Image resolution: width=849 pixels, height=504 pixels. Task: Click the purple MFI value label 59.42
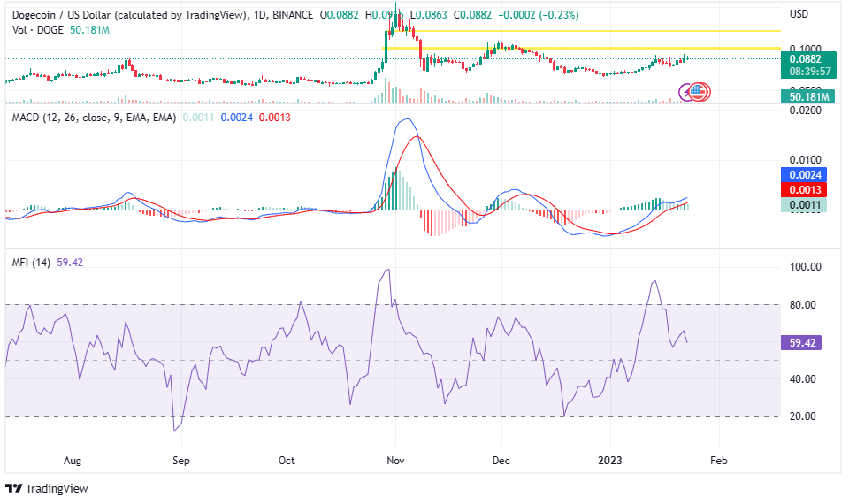click(x=802, y=343)
